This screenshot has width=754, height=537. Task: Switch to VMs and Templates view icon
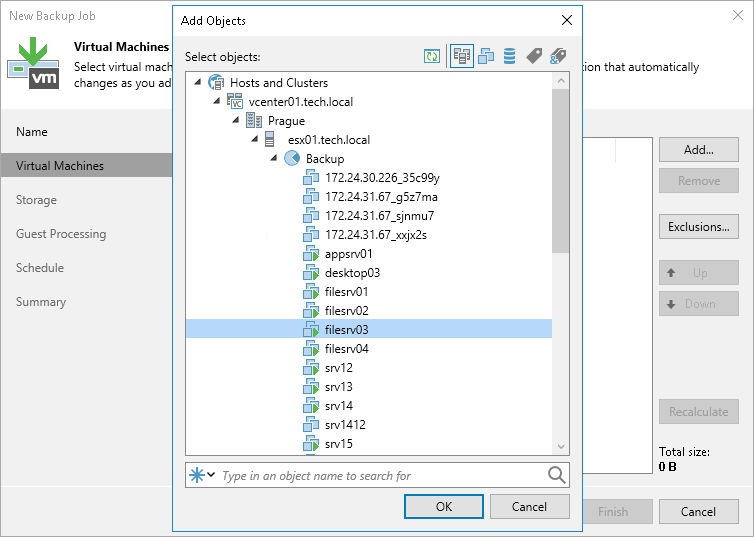pos(486,56)
